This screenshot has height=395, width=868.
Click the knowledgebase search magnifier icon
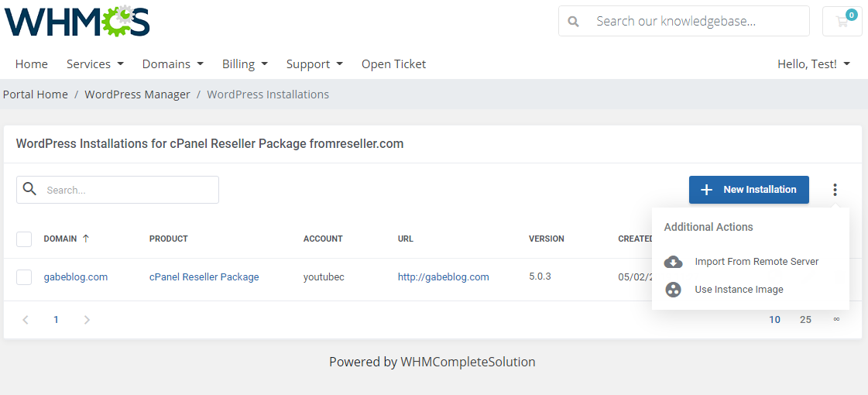point(574,22)
